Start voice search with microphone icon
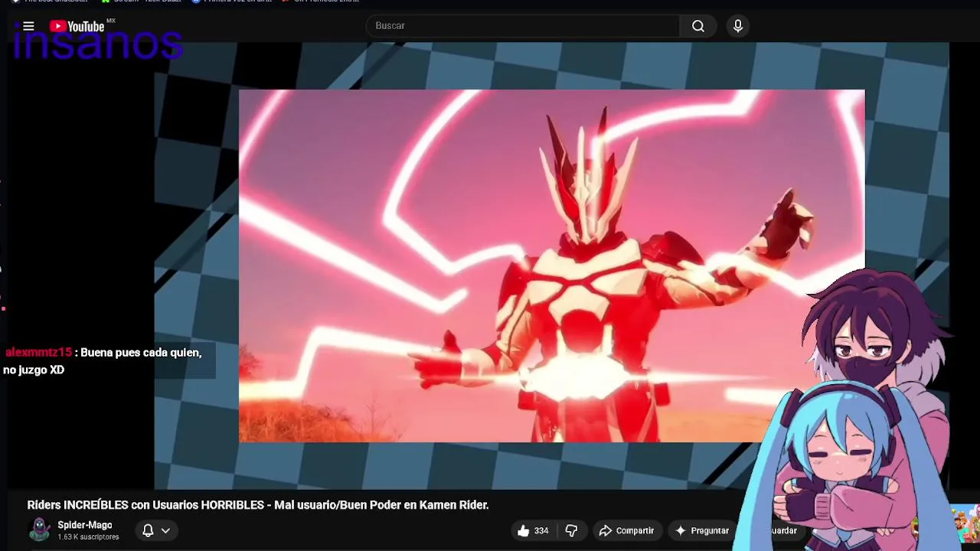Screen dimensions: 980x551 click(x=738, y=26)
